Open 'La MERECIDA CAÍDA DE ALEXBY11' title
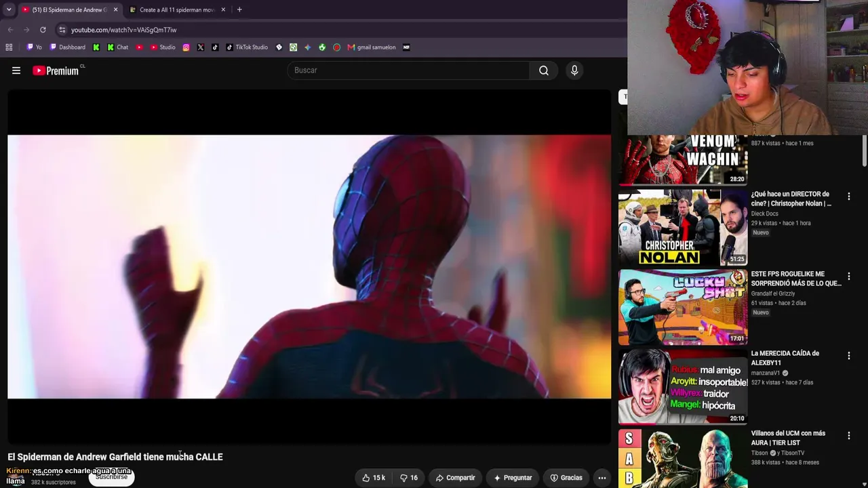The image size is (868, 488). click(785, 358)
